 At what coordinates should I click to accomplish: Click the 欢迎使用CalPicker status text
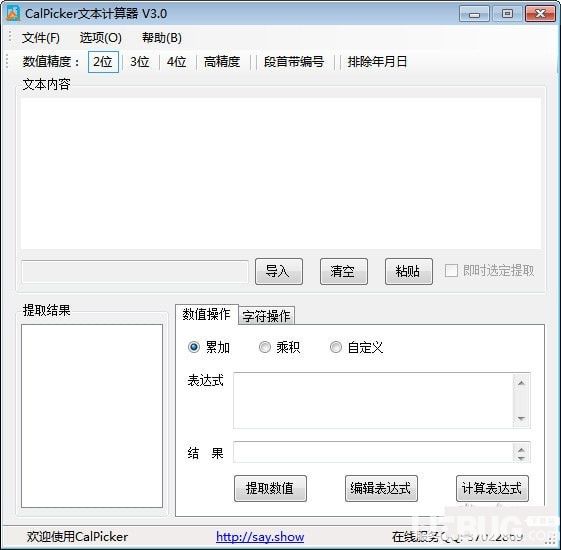pos(77,537)
